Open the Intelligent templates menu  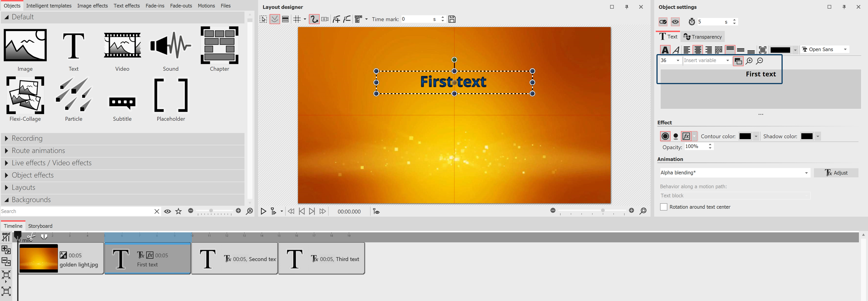(x=49, y=5)
